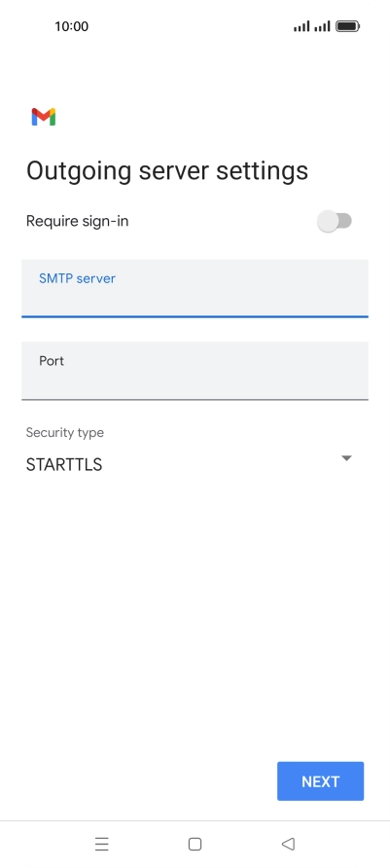The height and width of the screenshot is (868, 390).
Task: Focus the SMTP server input field
Action: pyautogui.click(x=195, y=288)
